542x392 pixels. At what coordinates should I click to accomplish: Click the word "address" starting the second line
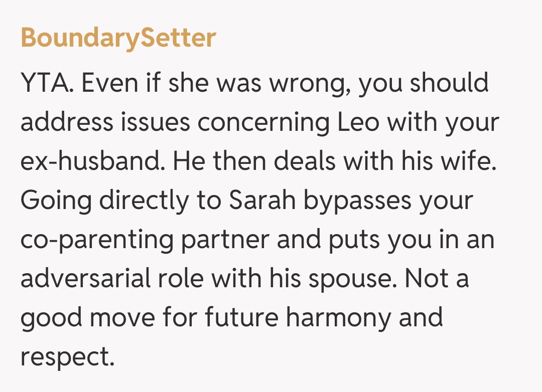tap(68, 122)
